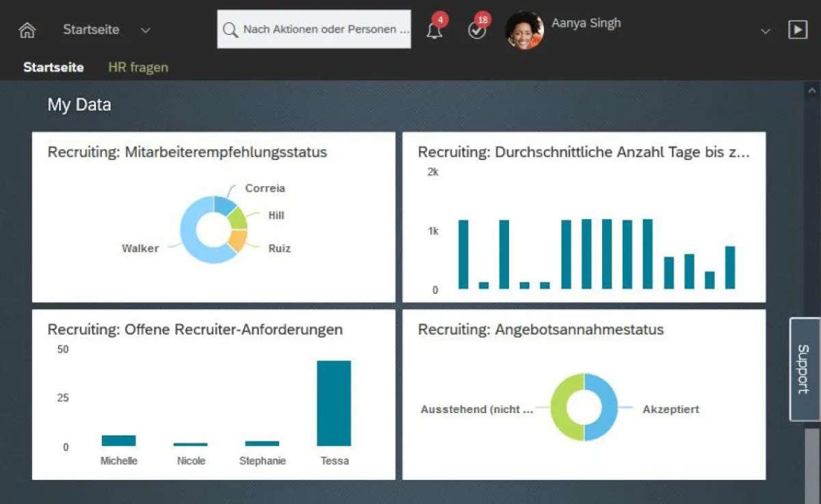Open the media player icon top right
Viewport: 821px width, 504px height.
[799, 29]
